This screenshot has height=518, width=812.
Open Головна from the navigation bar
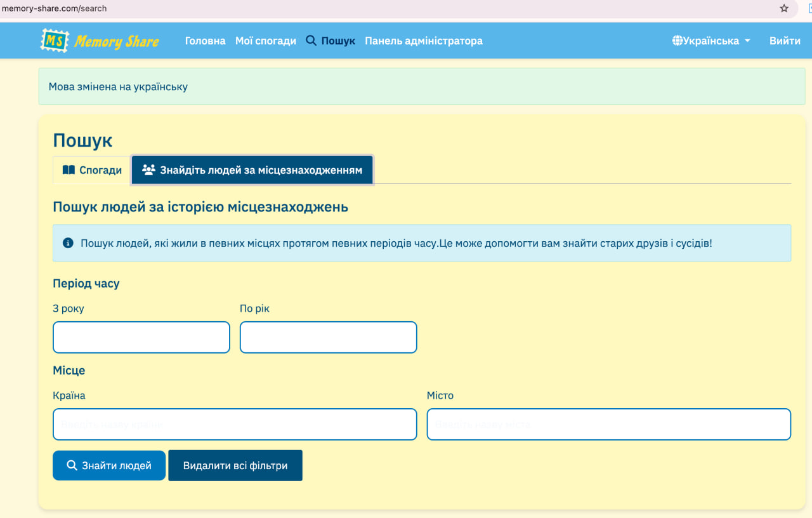[x=205, y=41]
